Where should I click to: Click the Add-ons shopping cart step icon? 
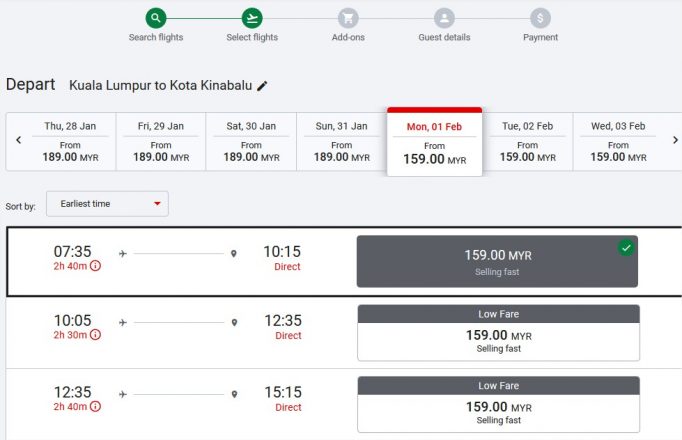pyautogui.click(x=348, y=18)
